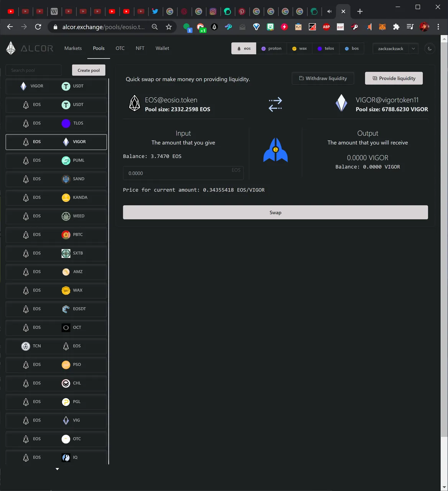Open Chrome three-dot menu
The image size is (448, 491).
pos(438,27)
